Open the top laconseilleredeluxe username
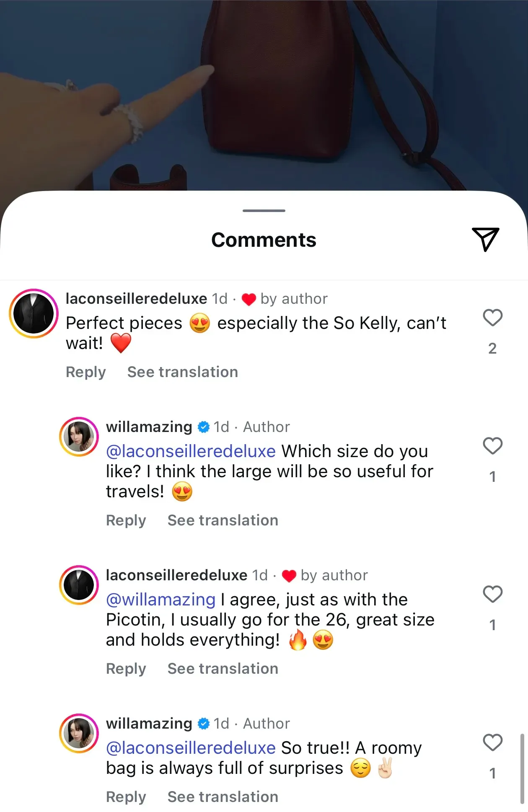 (137, 299)
